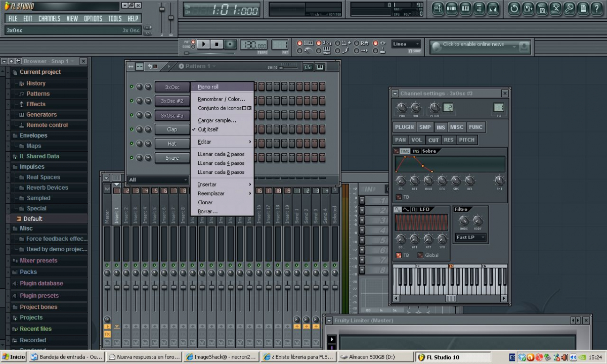The width and height of the screenshot is (607, 364).
Task: Open the CHANNELS menu in menu bar
Action: (x=49, y=19)
